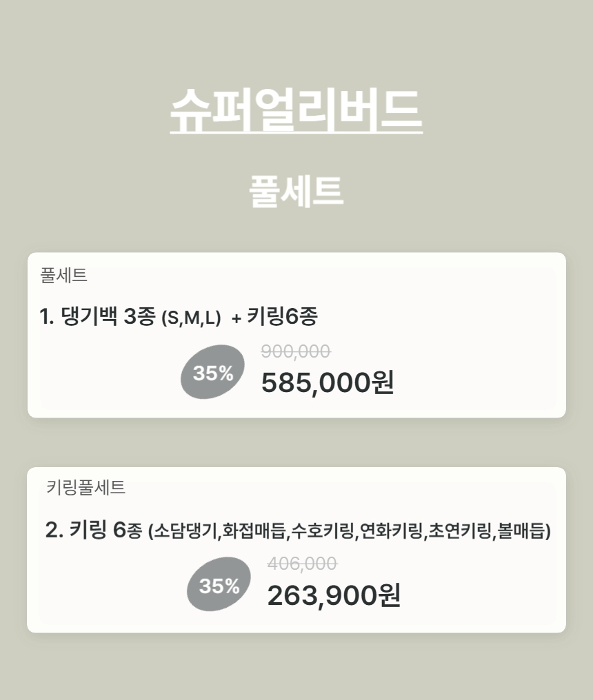Select the small 풀세트 label in first card
The width and height of the screenshot is (593, 700).
click(x=64, y=276)
